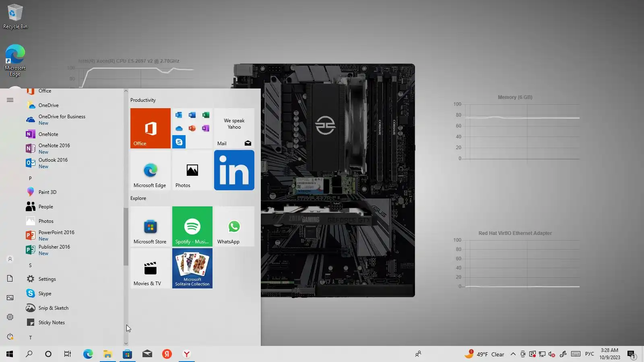Open the Spotify Music tile

coord(192,226)
